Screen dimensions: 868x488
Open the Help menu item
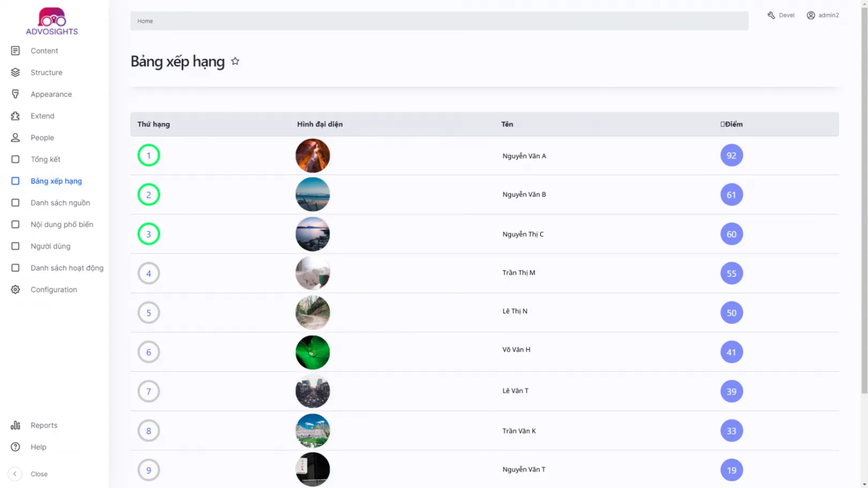pyautogui.click(x=39, y=447)
